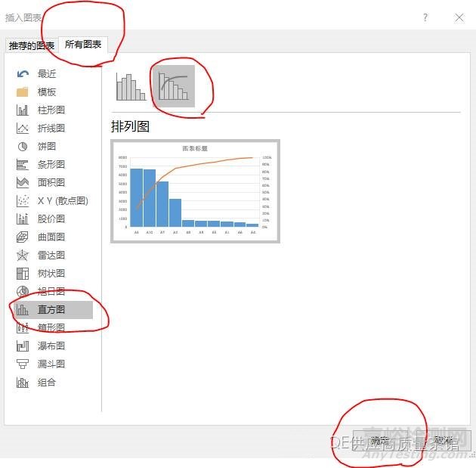Choose the 面积图 area chart category
The height and width of the screenshot is (468, 476).
tap(23, 182)
